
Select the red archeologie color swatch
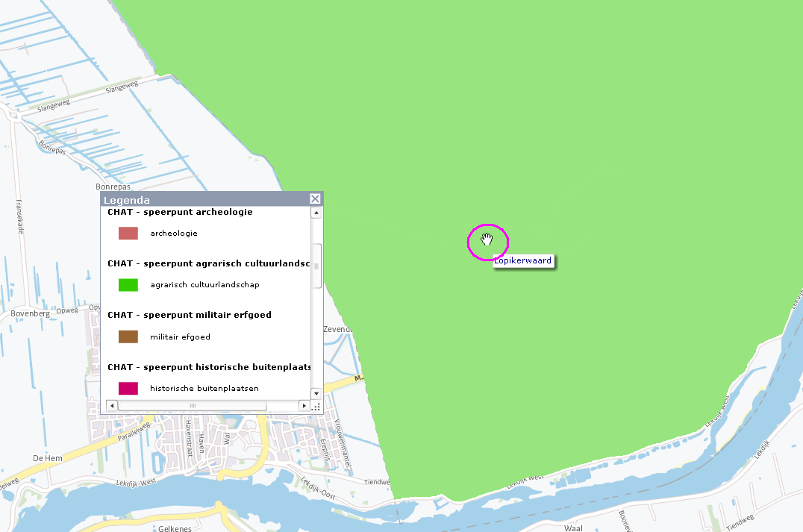pos(128,234)
